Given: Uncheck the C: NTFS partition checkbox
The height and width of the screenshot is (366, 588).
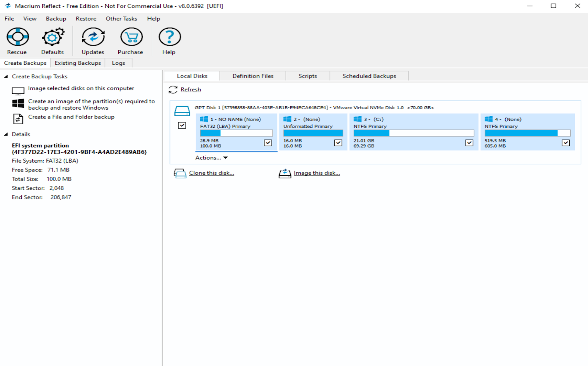Looking at the screenshot, I should [469, 143].
